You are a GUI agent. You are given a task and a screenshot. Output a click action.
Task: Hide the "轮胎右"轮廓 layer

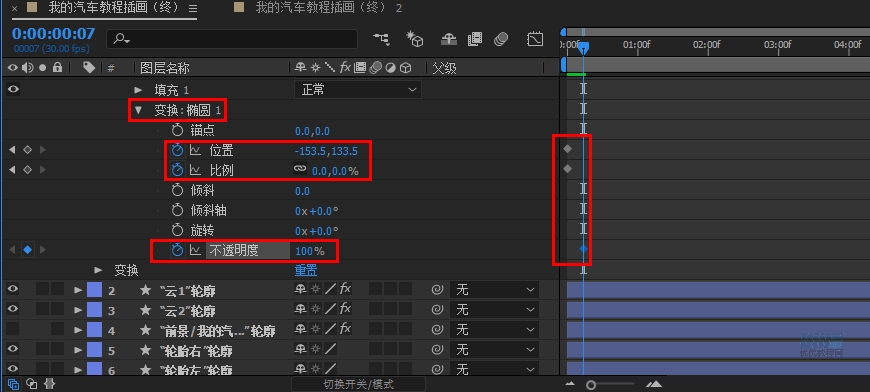click(x=13, y=350)
